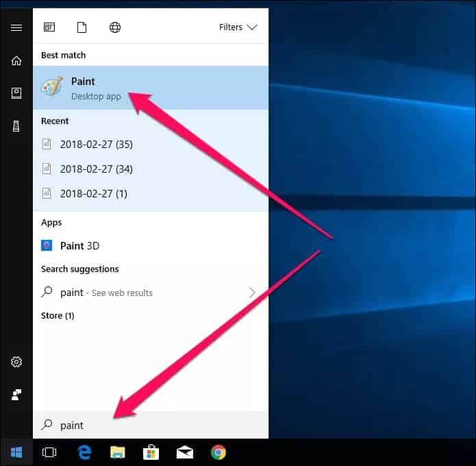Open the hamburger menu in search sidebar
The image size is (476, 466).
point(16,27)
